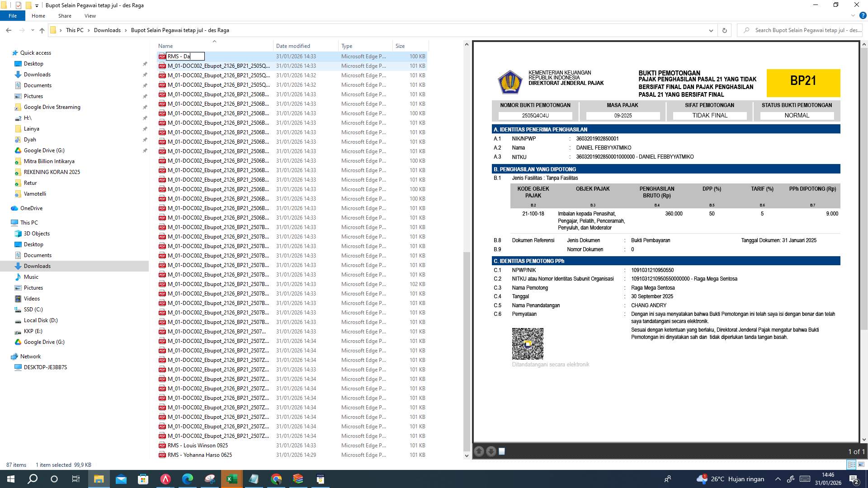Unpin Downloads from Quick access
The width and height of the screenshot is (868, 488).
[145, 74]
